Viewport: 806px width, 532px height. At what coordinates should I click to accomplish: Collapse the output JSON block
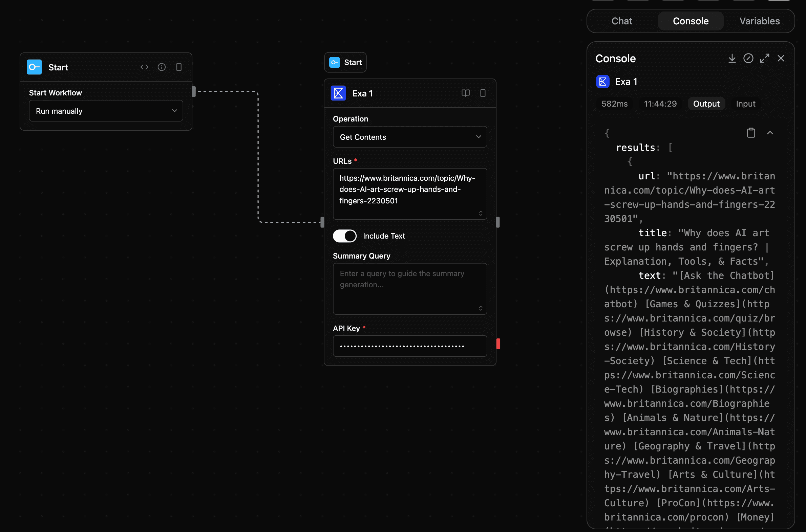tap(770, 133)
